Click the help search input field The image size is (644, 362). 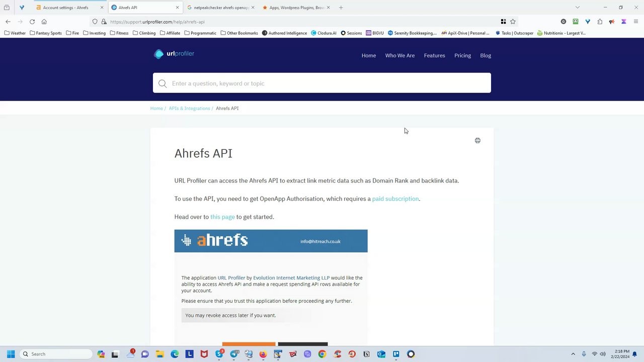tap(322, 83)
